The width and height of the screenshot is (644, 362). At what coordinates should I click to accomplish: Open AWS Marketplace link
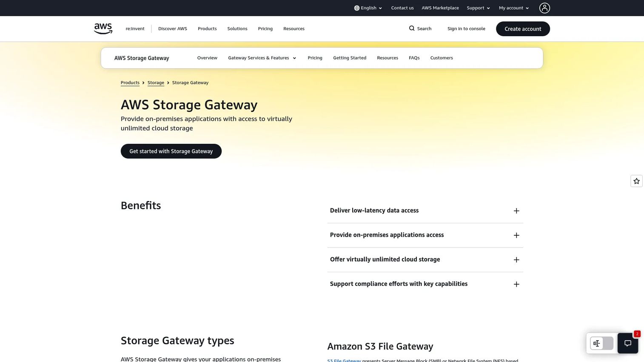coord(440,8)
